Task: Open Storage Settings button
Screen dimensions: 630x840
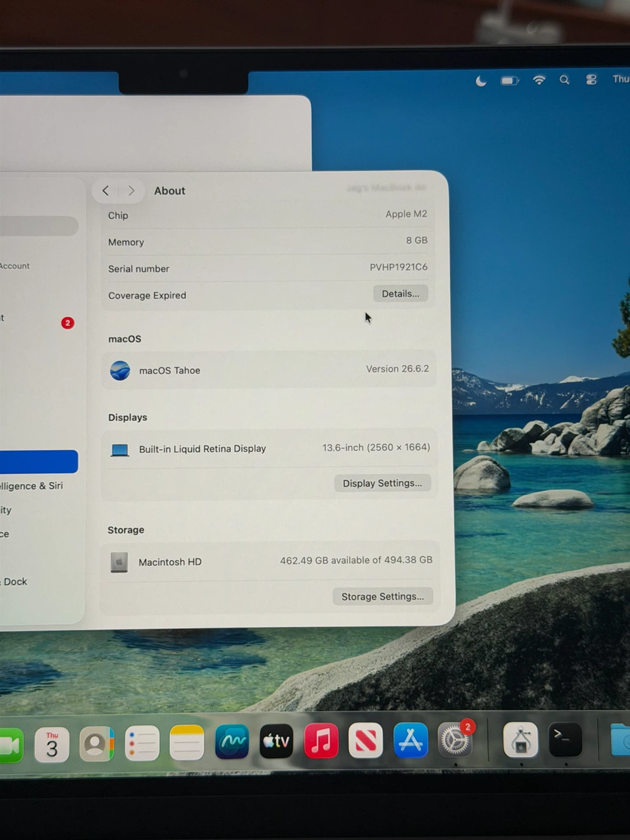Action: coord(383,596)
